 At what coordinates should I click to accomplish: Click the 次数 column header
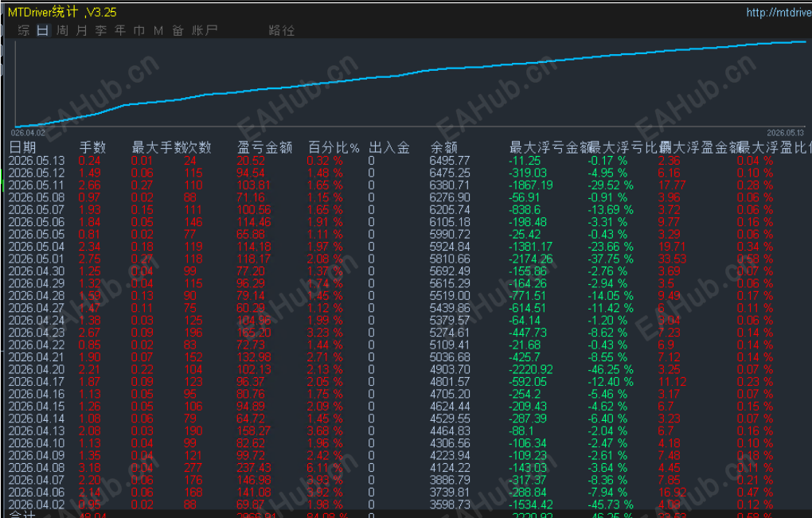click(199, 147)
